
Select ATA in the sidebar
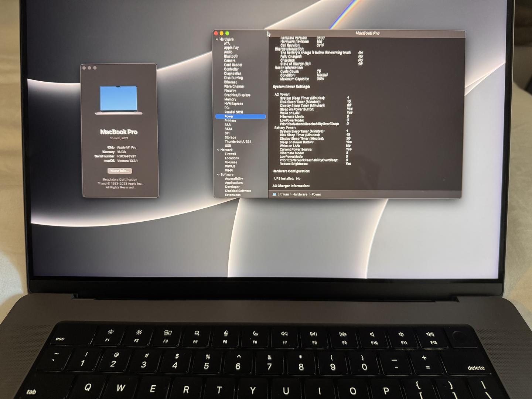227,44
